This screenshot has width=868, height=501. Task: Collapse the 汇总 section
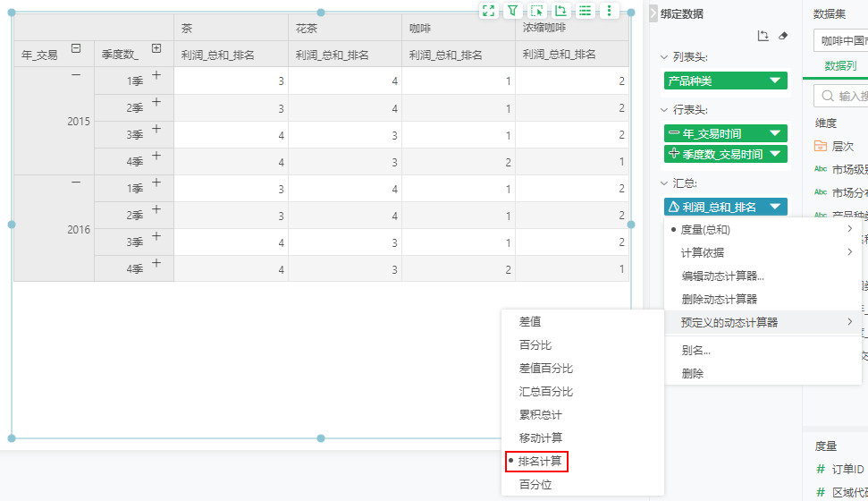click(x=663, y=183)
